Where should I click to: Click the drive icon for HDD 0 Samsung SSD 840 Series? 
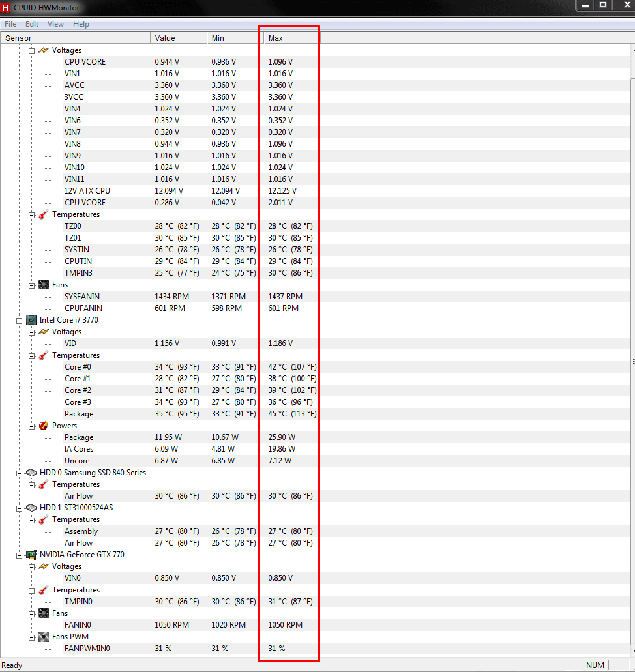click(x=31, y=473)
